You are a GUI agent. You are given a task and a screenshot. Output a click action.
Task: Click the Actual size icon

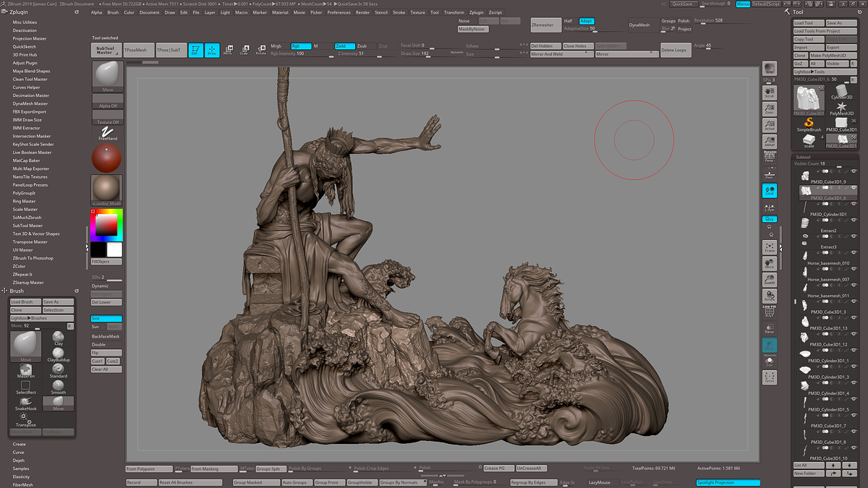(x=770, y=126)
